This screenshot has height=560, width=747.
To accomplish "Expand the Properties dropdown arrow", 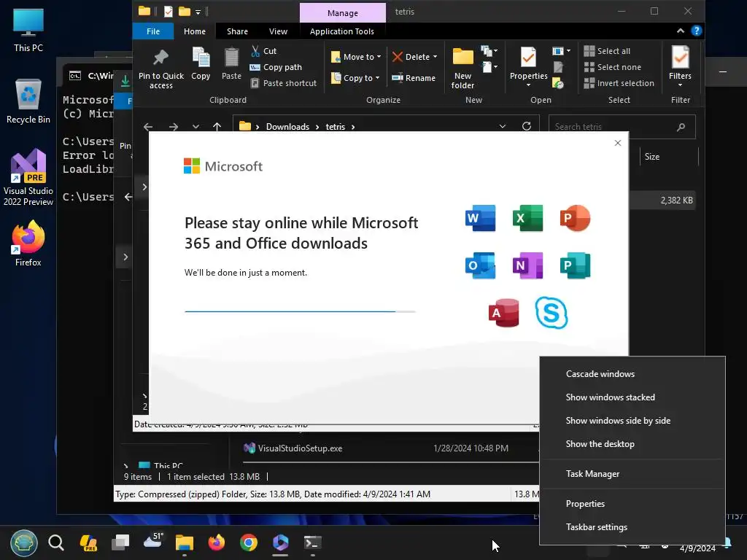I will (x=528, y=85).
